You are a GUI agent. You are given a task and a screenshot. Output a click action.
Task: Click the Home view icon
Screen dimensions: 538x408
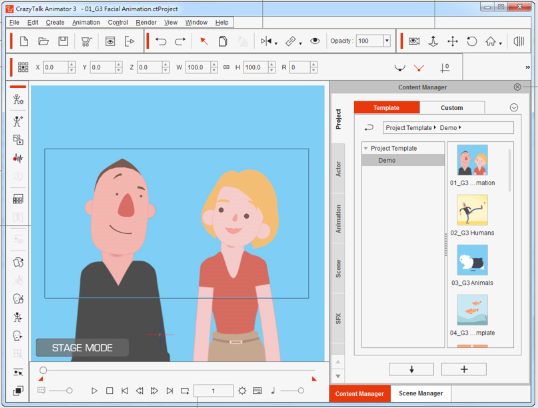[x=491, y=42]
